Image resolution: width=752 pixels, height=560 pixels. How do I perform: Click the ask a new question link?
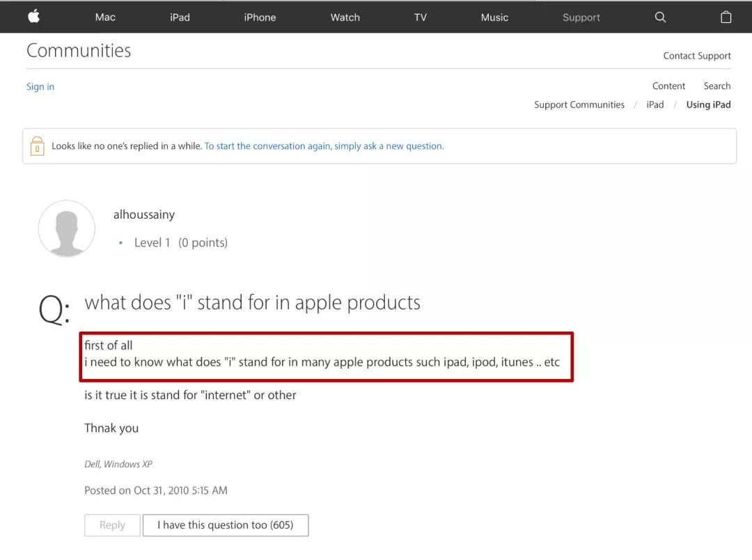click(x=324, y=146)
